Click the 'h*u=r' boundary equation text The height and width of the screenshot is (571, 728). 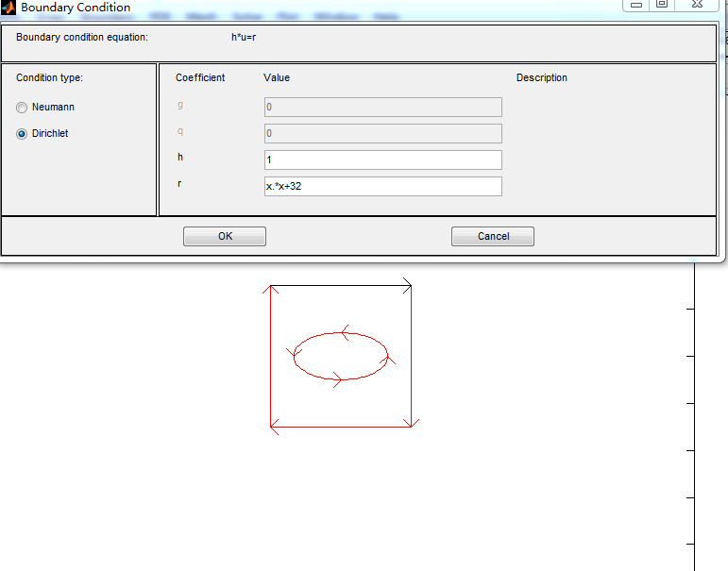click(244, 37)
